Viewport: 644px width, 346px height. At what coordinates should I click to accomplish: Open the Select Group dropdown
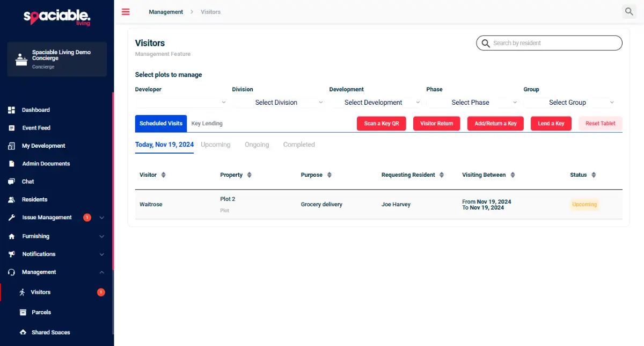[569, 103]
